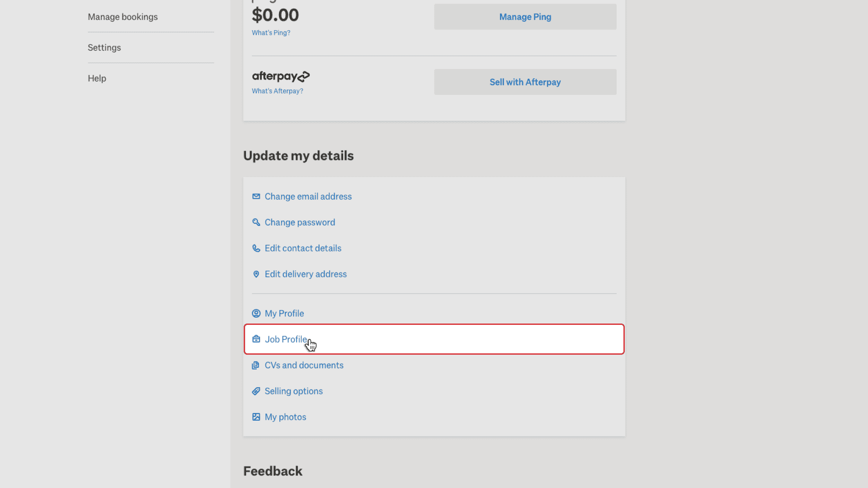Open the What's Ping? link

271,33
